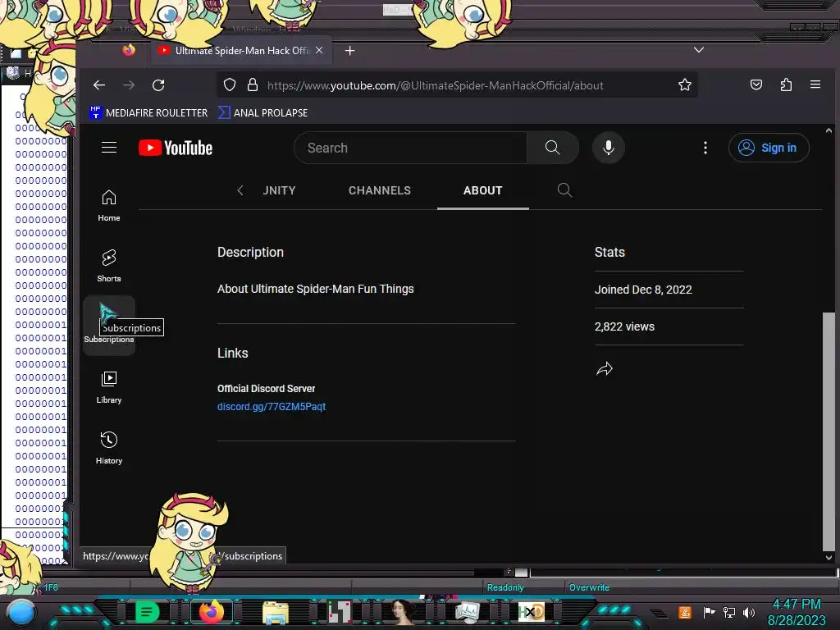The image size is (840, 630).
Task: Switch to the Community tab
Action: coord(279,190)
